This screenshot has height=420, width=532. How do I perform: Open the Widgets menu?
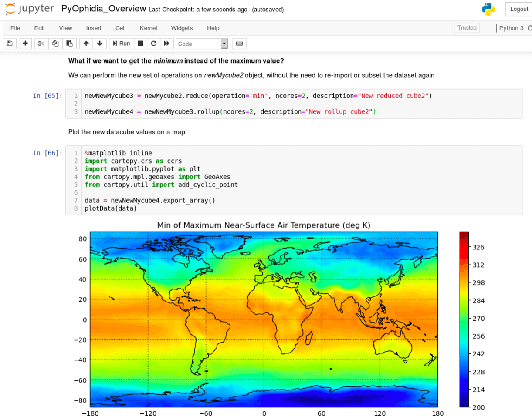pyautogui.click(x=182, y=28)
